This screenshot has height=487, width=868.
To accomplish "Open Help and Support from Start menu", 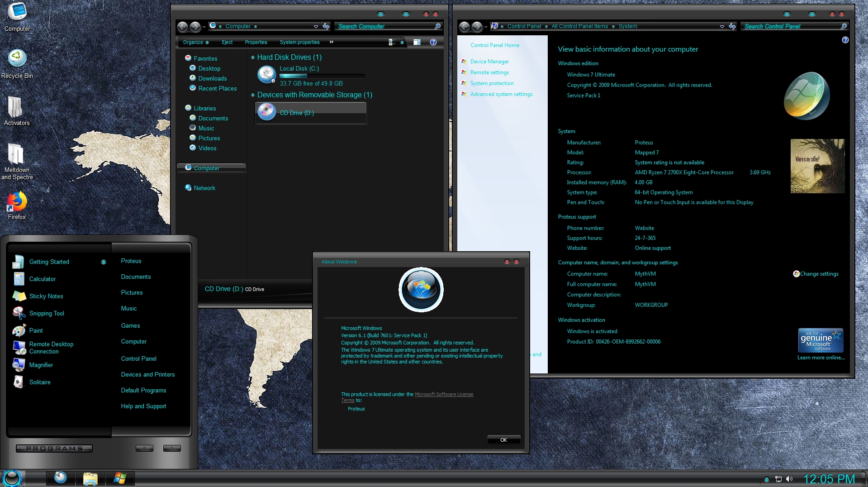I will [x=143, y=406].
